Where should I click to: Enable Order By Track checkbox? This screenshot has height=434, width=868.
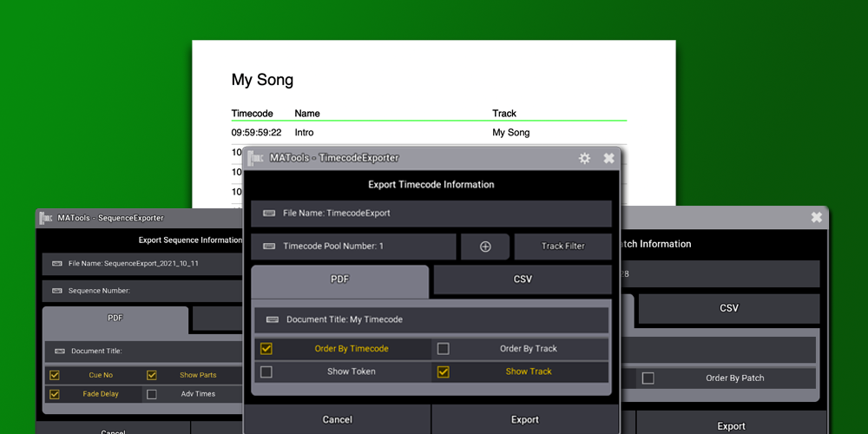pos(443,349)
